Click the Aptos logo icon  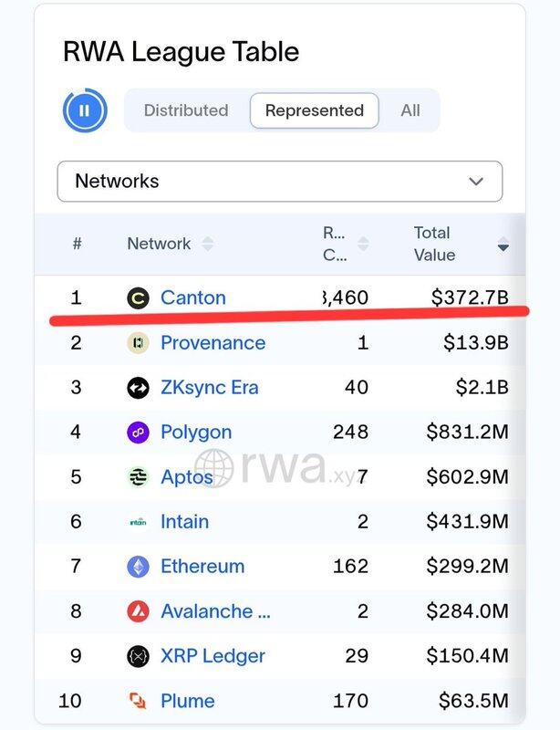click(138, 477)
